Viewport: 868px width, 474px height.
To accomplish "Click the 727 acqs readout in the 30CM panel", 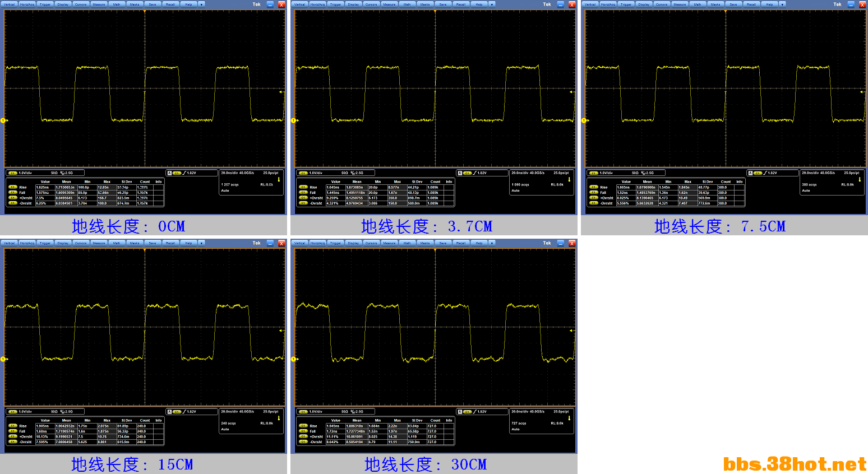I will coord(519,424).
